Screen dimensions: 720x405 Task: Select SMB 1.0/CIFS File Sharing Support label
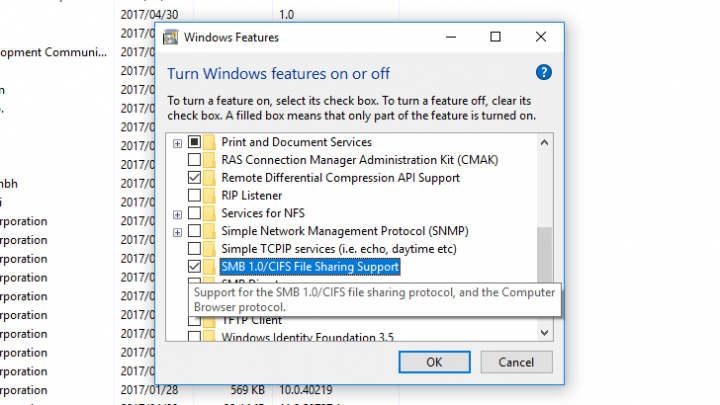(310, 267)
